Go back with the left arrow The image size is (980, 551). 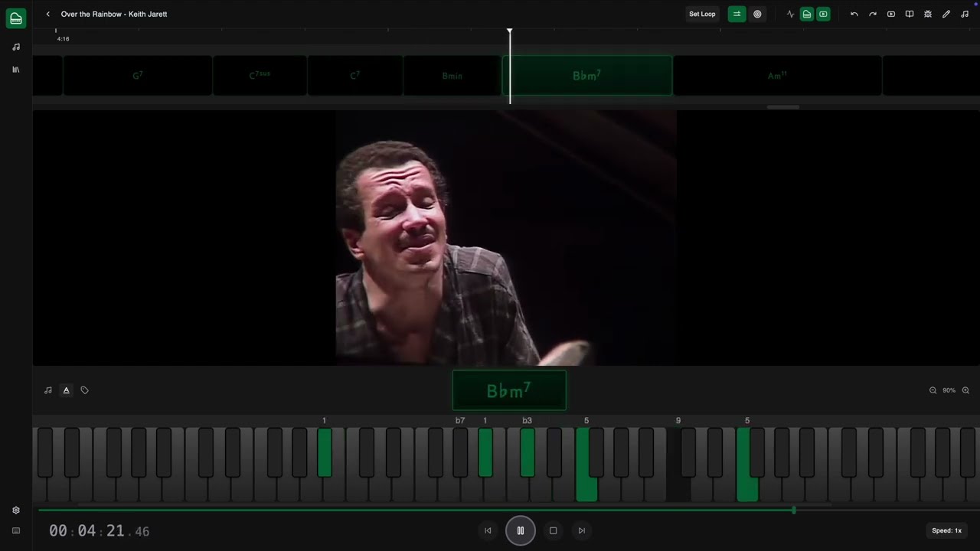pyautogui.click(x=47, y=14)
